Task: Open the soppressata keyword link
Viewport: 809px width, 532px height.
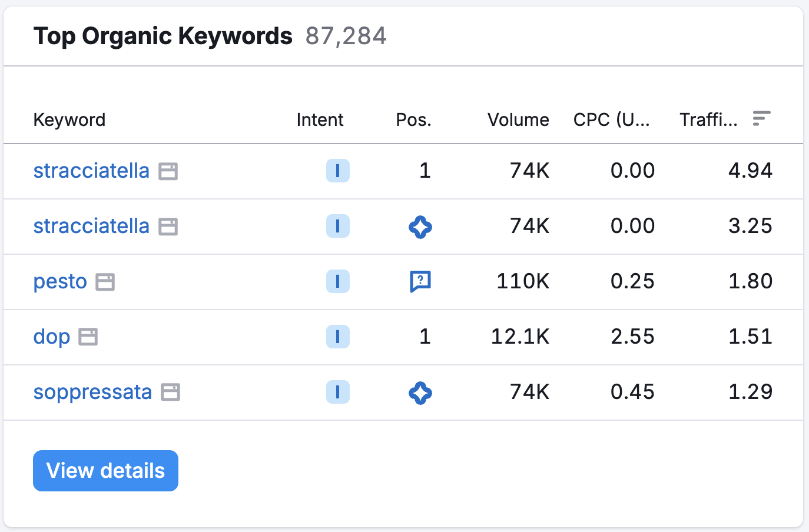Action: 92,393
